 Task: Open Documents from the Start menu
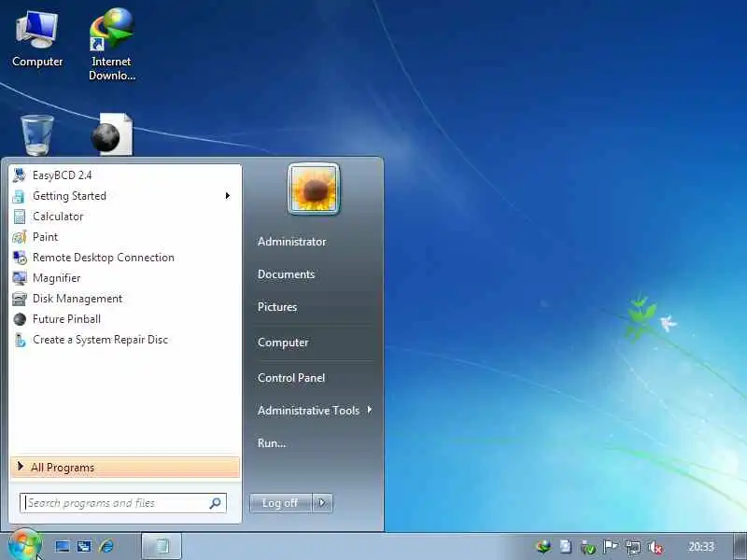(x=287, y=274)
